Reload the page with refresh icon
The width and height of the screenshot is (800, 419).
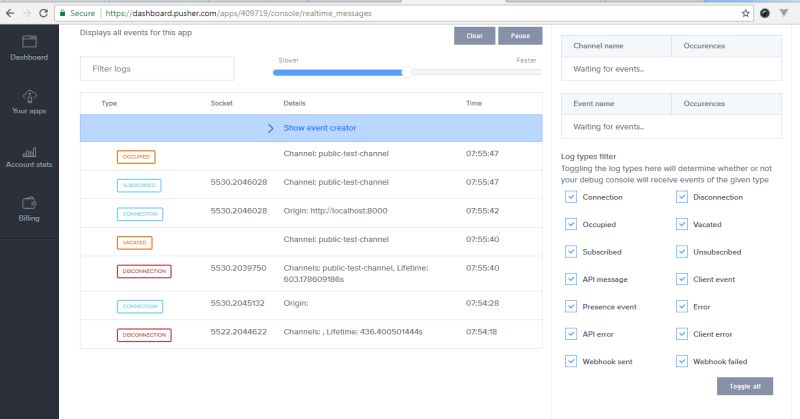tap(43, 13)
